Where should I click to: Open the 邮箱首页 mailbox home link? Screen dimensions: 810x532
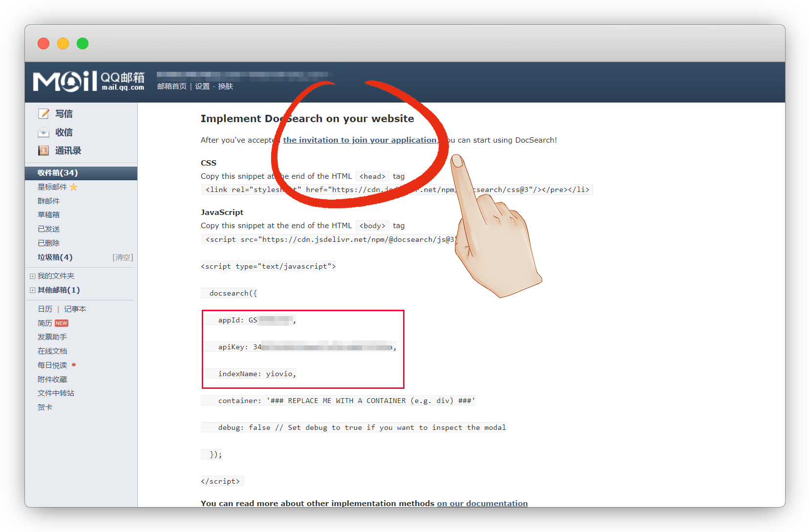pos(172,86)
